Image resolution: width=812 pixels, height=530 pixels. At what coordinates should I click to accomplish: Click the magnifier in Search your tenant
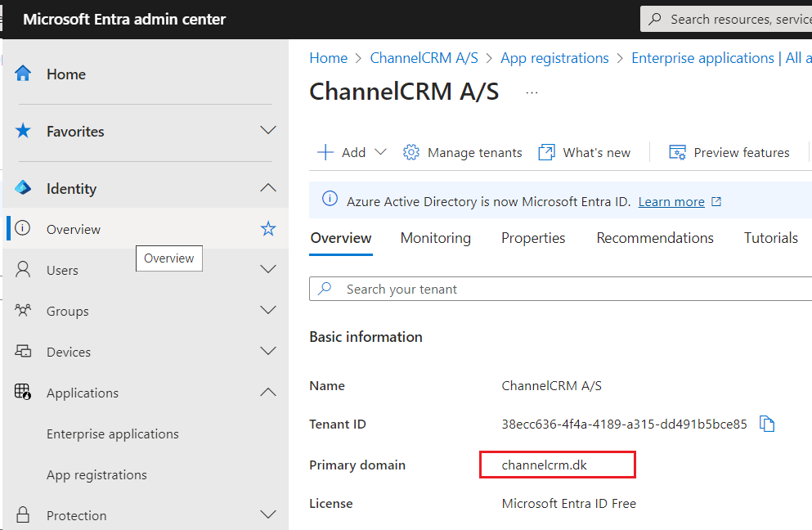point(325,288)
